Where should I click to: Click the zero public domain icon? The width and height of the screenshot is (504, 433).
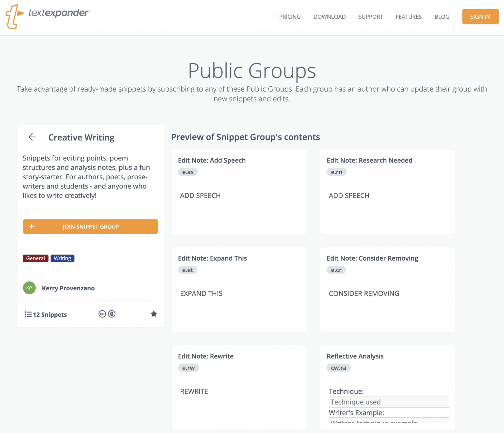click(x=112, y=314)
